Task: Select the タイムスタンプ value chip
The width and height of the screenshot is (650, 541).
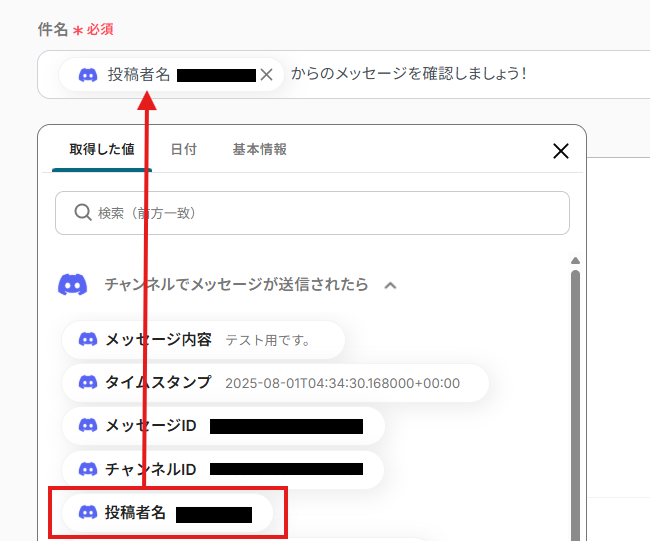Action: pos(275,383)
